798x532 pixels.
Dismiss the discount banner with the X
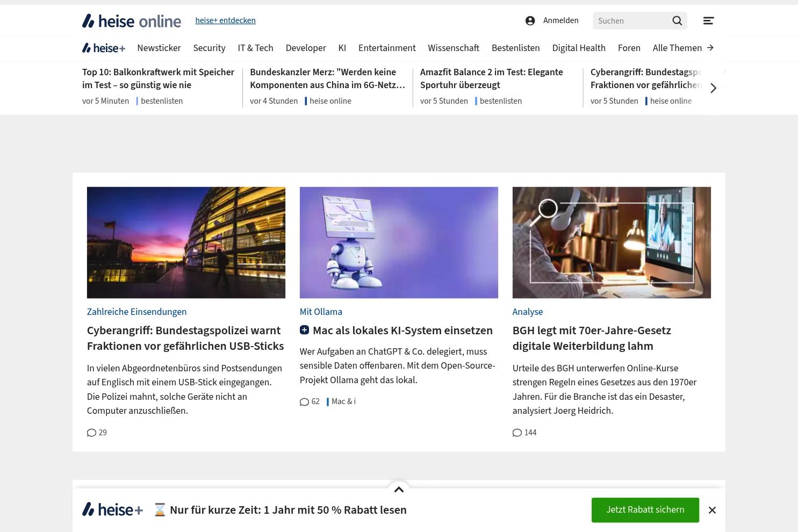pyautogui.click(x=712, y=509)
